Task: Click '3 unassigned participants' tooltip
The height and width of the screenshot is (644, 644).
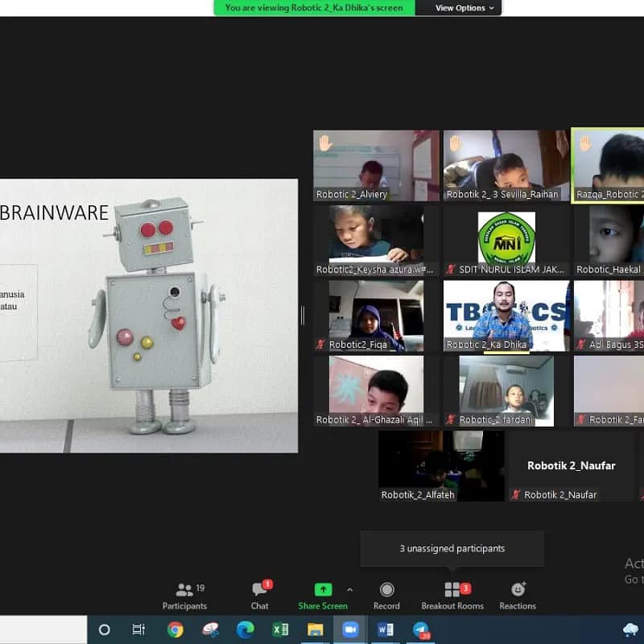Action: 452,548
